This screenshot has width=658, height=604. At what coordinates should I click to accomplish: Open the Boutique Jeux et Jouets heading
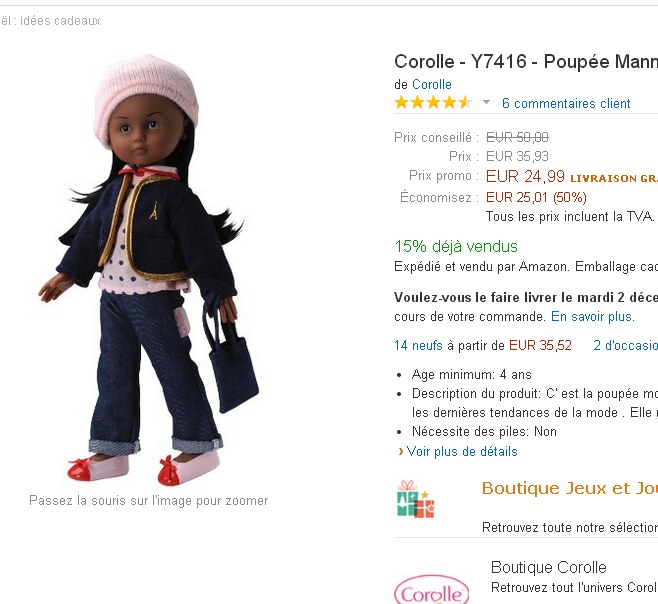click(569, 489)
